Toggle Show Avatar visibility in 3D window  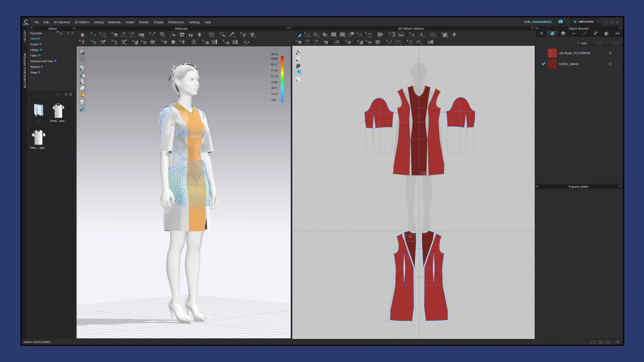(x=82, y=81)
